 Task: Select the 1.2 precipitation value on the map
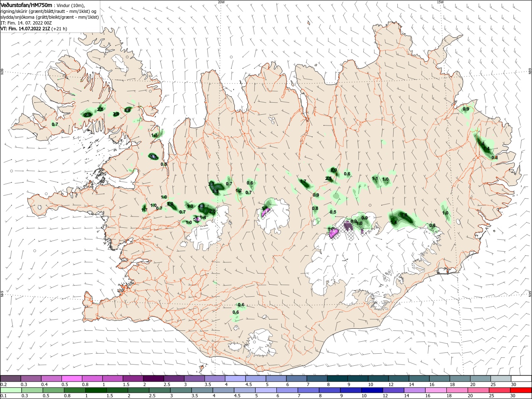pyautogui.click(x=239, y=191)
